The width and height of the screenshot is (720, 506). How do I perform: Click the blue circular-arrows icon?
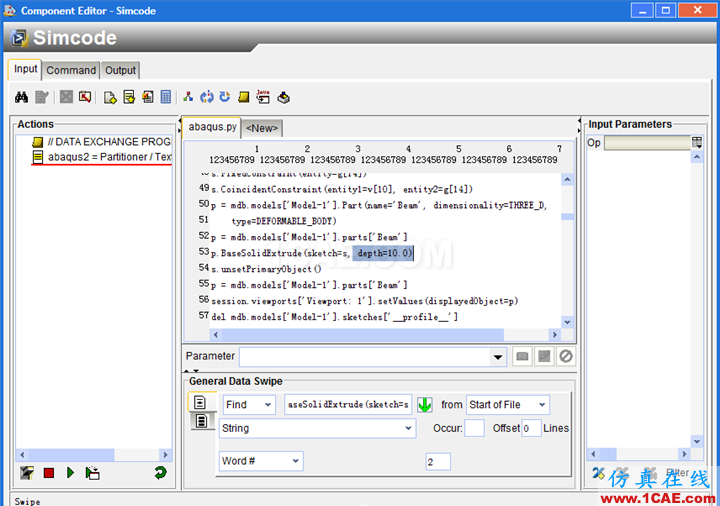click(x=207, y=97)
